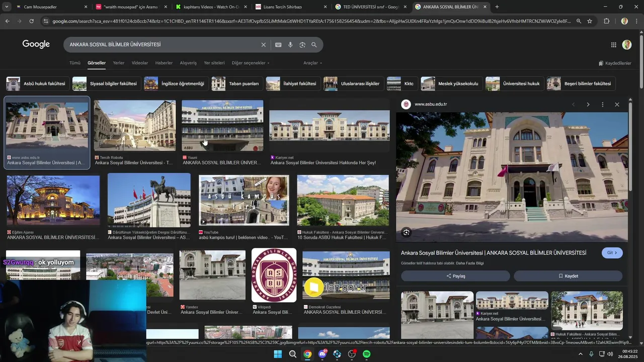Viewport: 644px width, 362px height.
Task: Clear the Google search box
Action: (x=263, y=45)
